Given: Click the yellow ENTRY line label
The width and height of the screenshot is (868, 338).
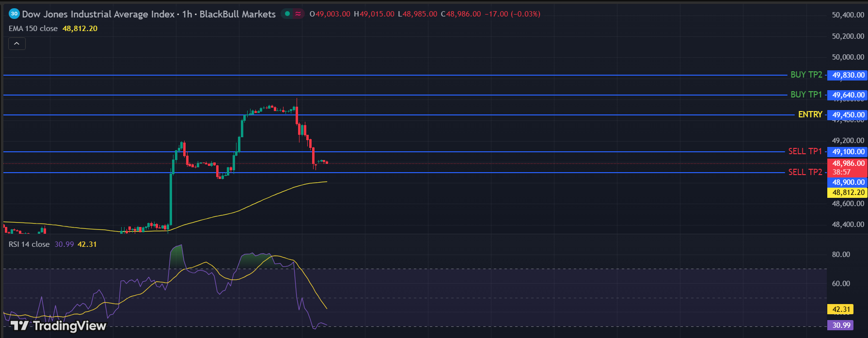Looking at the screenshot, I should [x=810, y=114].
